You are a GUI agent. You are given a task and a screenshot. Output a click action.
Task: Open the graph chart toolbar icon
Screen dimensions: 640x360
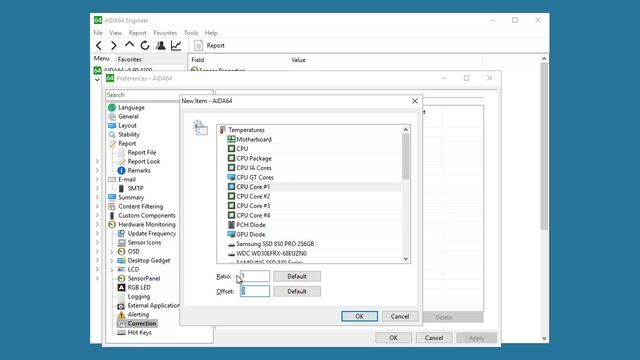pyautogui.click(x=176, y=45)
